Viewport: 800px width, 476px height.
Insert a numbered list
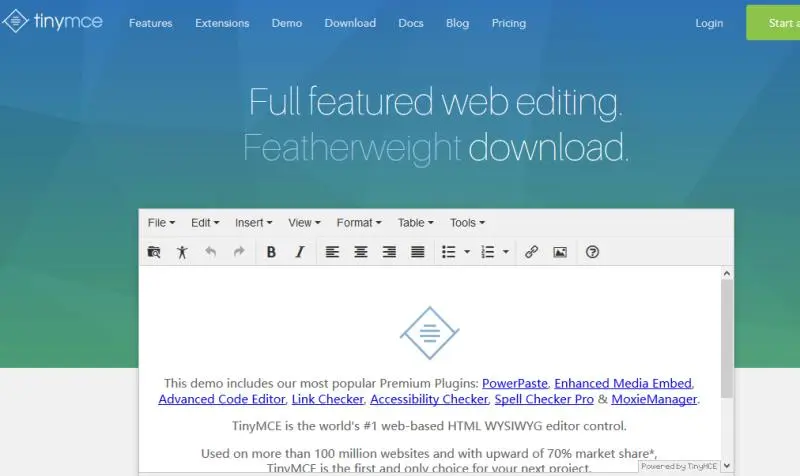coord(488,252)
